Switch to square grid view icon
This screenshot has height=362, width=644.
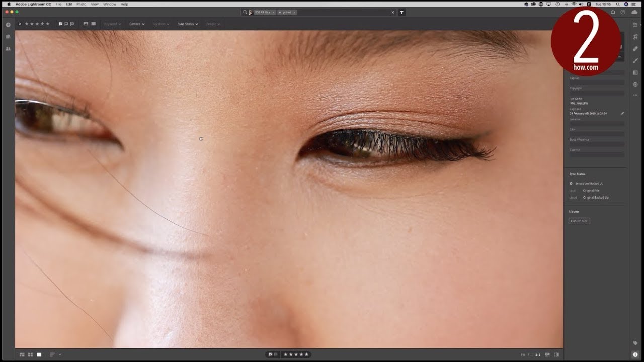[x=31, y=354]
